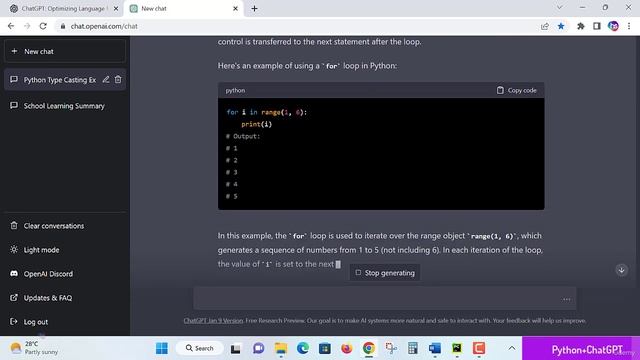Bookmark this page with the star
Screen dimensions: 640x360
tap(561, 26)
